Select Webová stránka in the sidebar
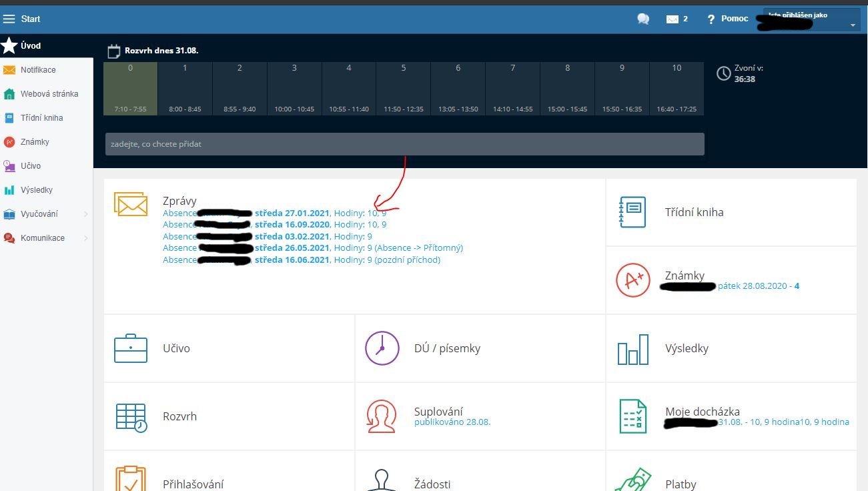The height and width of the screenshot is (491, 868). tap(49, 94)
